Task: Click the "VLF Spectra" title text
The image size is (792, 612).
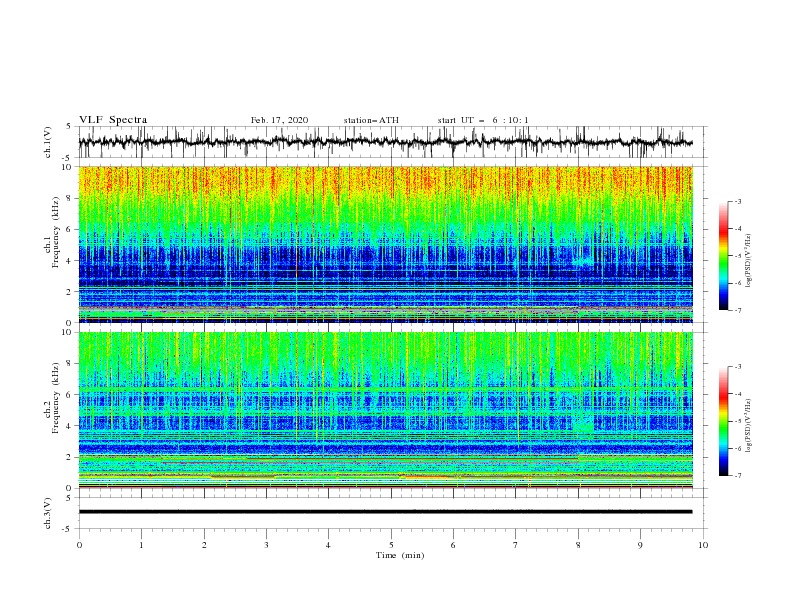Action: 113,120
